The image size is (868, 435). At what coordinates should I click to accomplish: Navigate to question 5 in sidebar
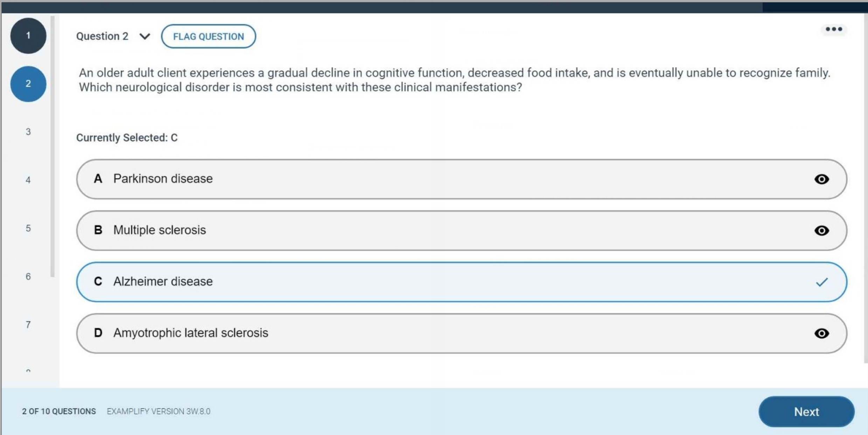[x=28, y=228]
